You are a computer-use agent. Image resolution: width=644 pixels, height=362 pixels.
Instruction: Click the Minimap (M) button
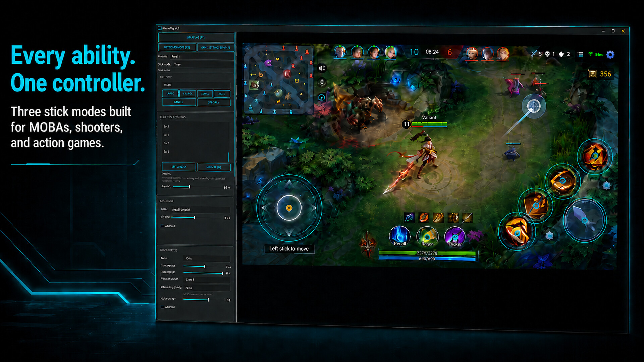coord(214,167)
